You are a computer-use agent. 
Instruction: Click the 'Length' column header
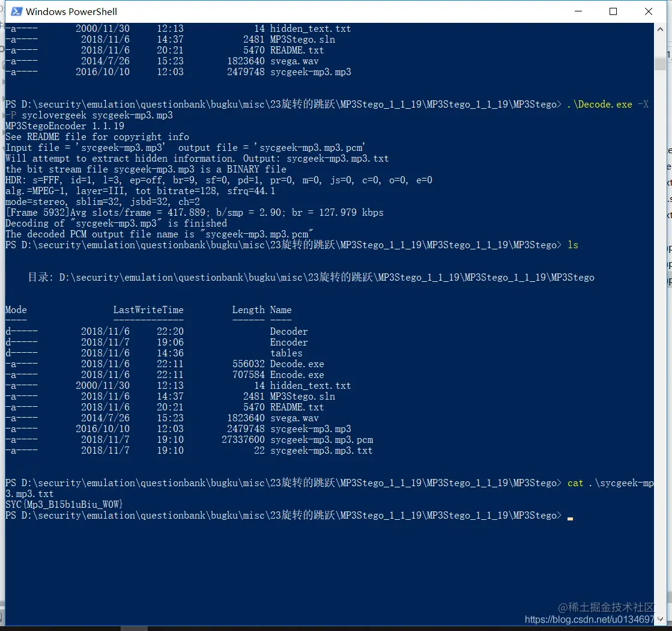[249, 309]
